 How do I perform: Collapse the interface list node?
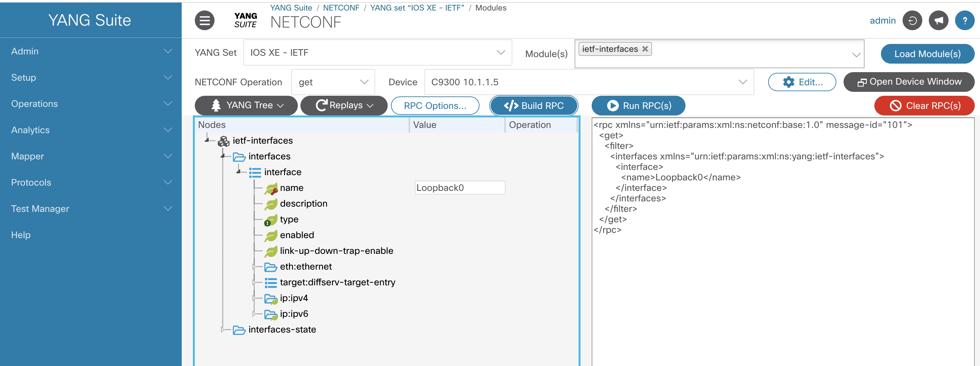(238, 172)
